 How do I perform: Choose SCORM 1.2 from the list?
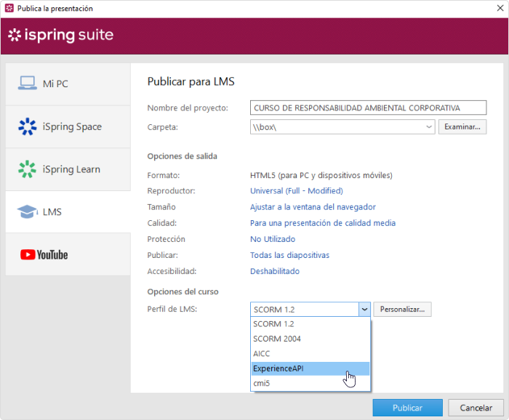(310, 324)
